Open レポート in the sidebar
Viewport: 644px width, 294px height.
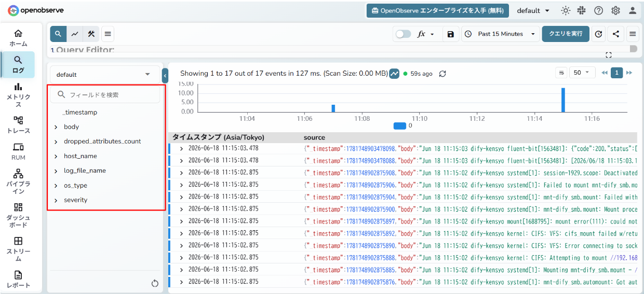tap(18, 279)
